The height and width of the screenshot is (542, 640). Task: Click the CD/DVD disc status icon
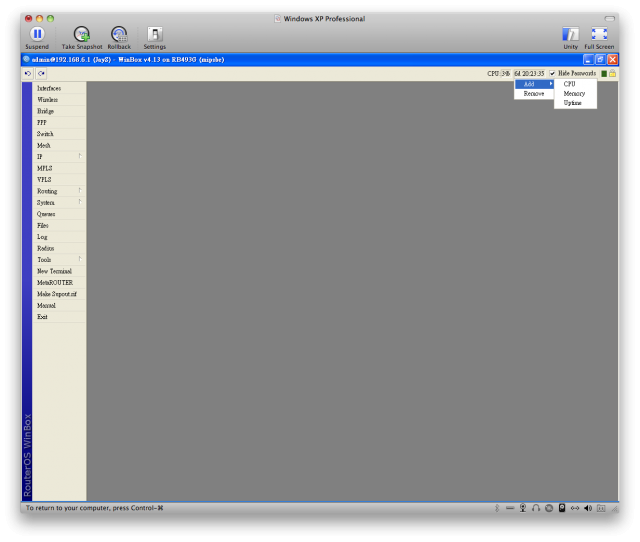(549, 508)
